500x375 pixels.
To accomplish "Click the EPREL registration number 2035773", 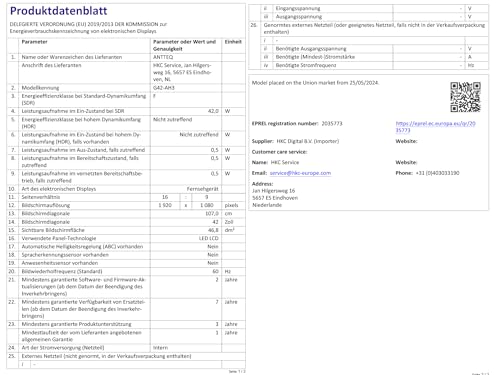I will [332, 123].
